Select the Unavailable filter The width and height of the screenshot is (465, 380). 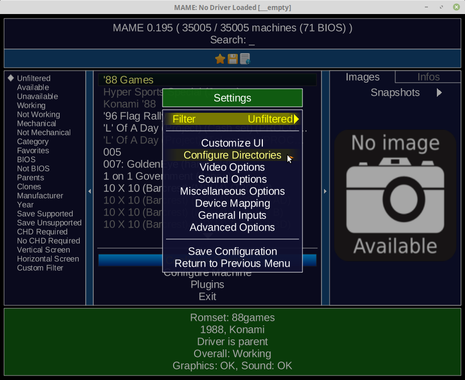[37, 96]
